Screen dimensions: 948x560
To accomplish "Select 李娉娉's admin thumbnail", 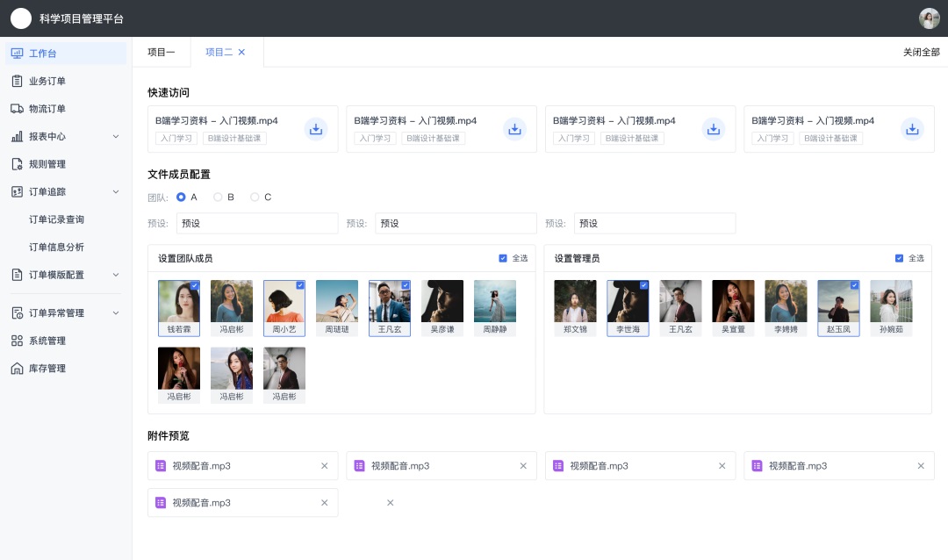I will pyautogui.click(x=786, y=308).
